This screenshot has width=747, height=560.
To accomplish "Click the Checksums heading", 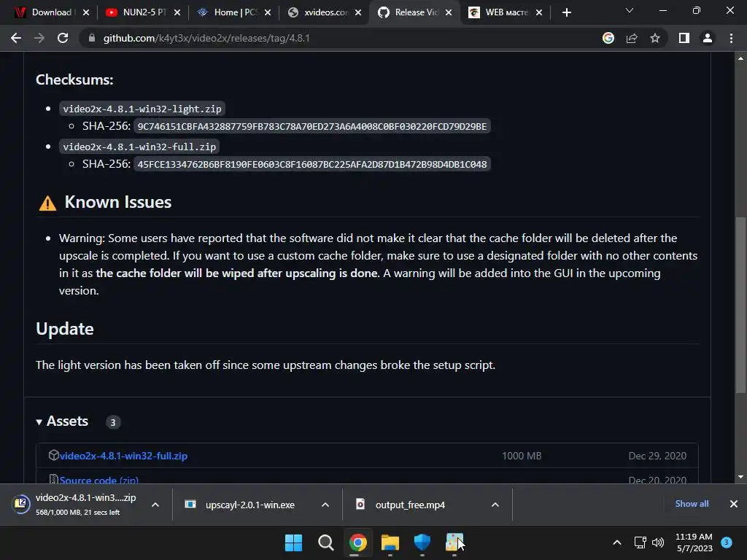I will click(x=74, y=79).
